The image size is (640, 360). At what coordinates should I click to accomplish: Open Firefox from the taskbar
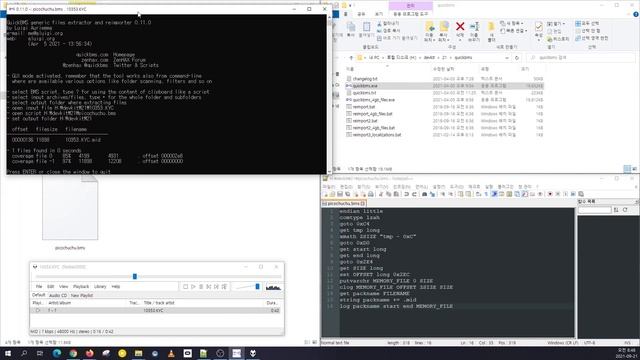tap(89, 353)
